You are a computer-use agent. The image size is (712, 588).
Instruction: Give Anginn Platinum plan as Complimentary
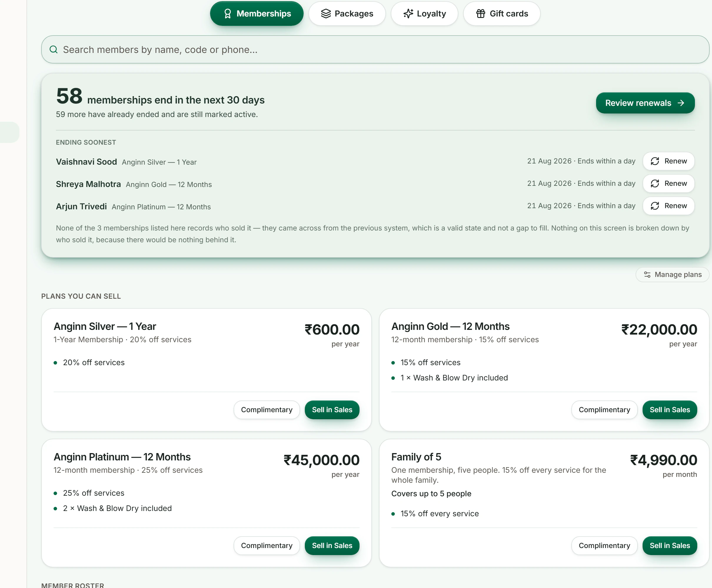coord(267,546)
